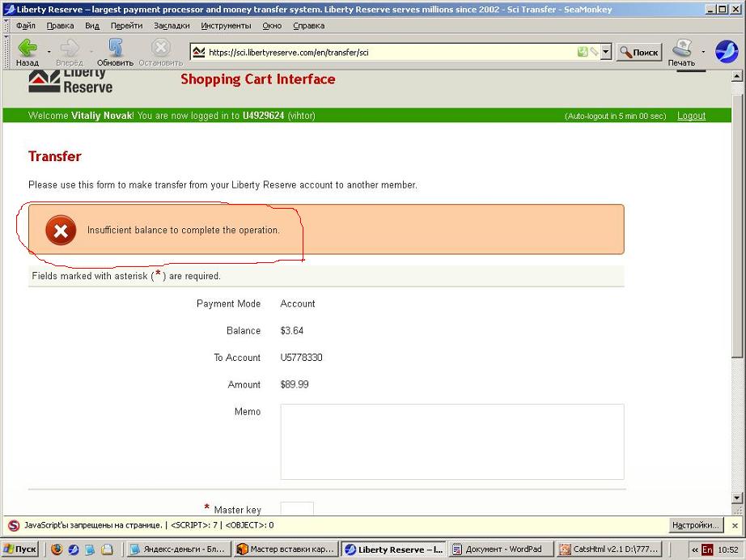The height and width of the screenshot is (560, 746).
Task: Click the En language indicator in tray
Action: pyautogui.click(x=707, y=550)
